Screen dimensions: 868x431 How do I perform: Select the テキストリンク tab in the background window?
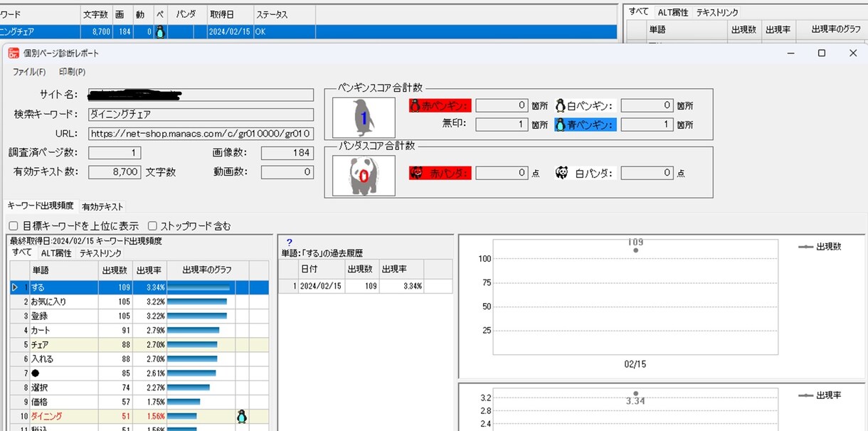[717, 12]
